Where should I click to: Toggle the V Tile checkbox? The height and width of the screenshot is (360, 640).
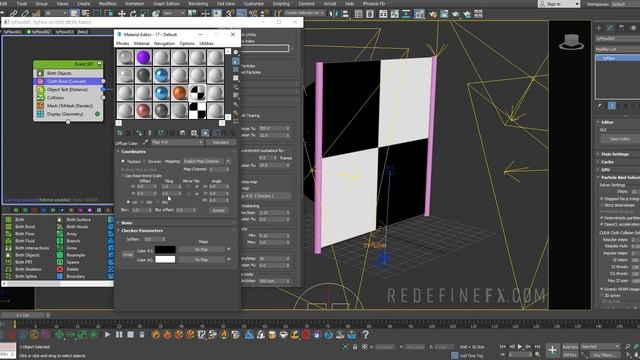pyautogui.click(x=197, y=193)
